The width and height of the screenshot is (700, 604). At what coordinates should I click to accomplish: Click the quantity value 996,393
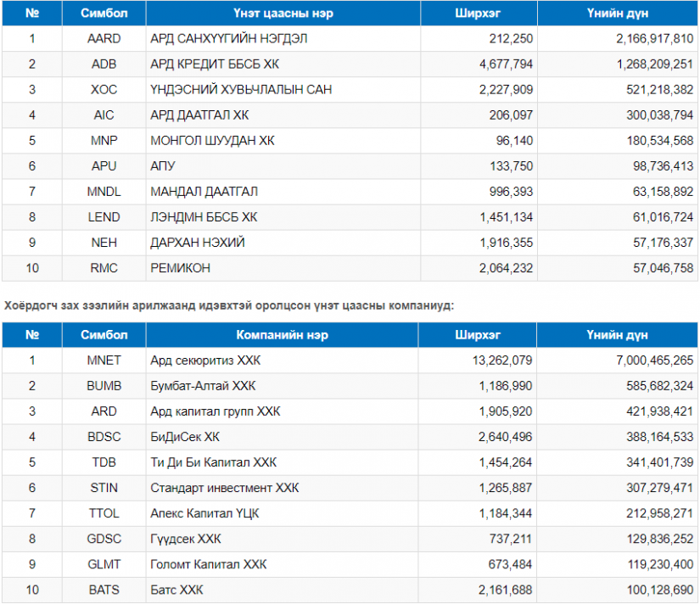point(511,192)
